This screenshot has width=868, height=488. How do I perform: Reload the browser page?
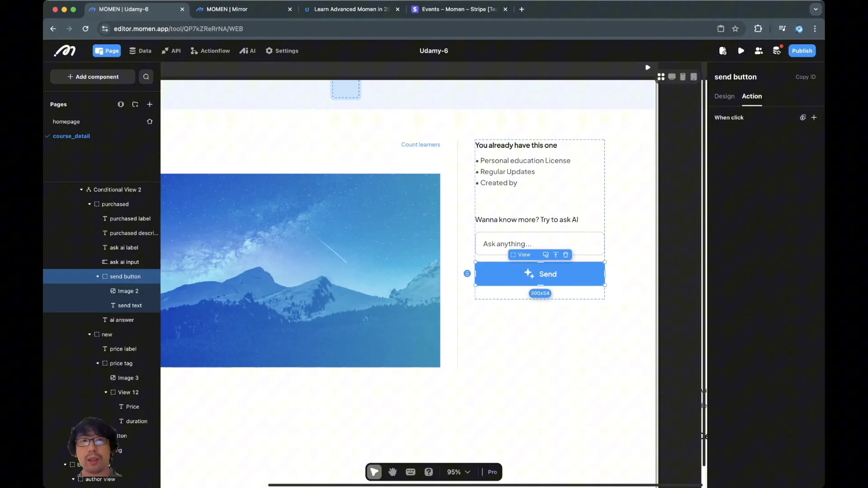point(85,28)
